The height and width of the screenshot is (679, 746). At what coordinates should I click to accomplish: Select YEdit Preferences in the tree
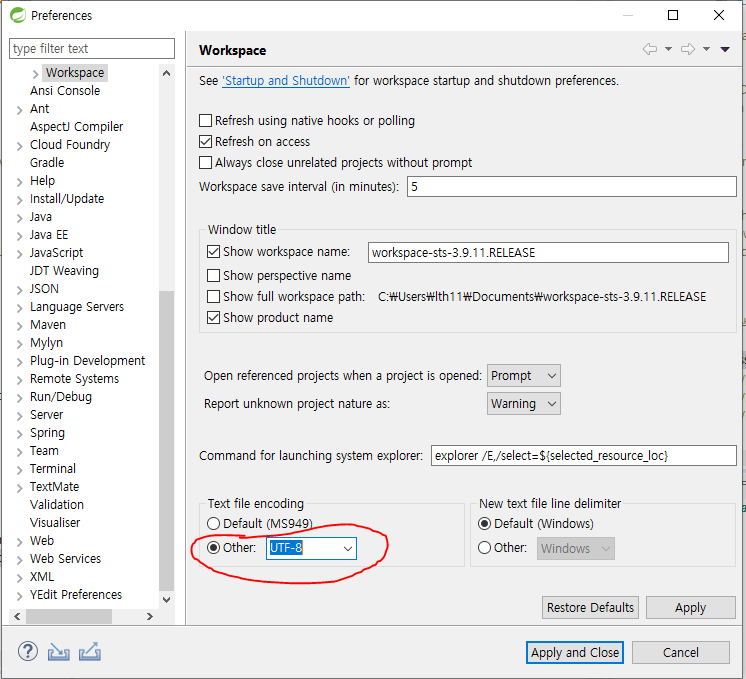pyautogui.click(x=76, y=594)
